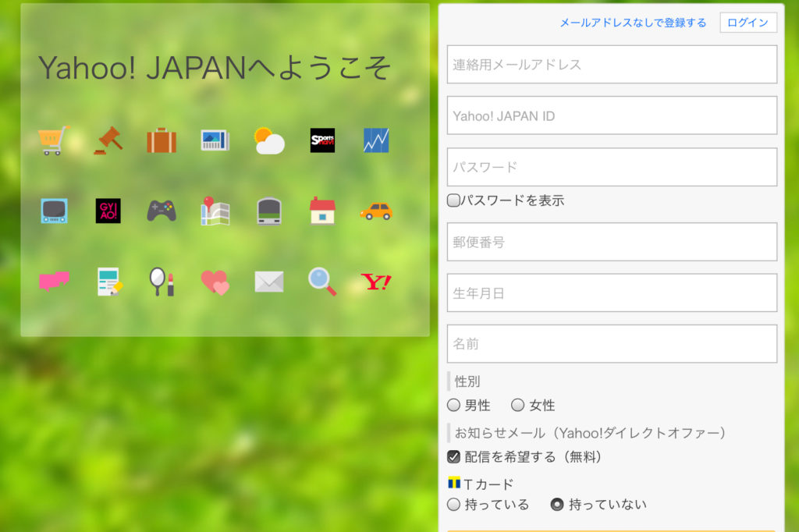Open the weather sun and cloud icon
The width and height of the screenshot is (799, 532).
(269, 140)
